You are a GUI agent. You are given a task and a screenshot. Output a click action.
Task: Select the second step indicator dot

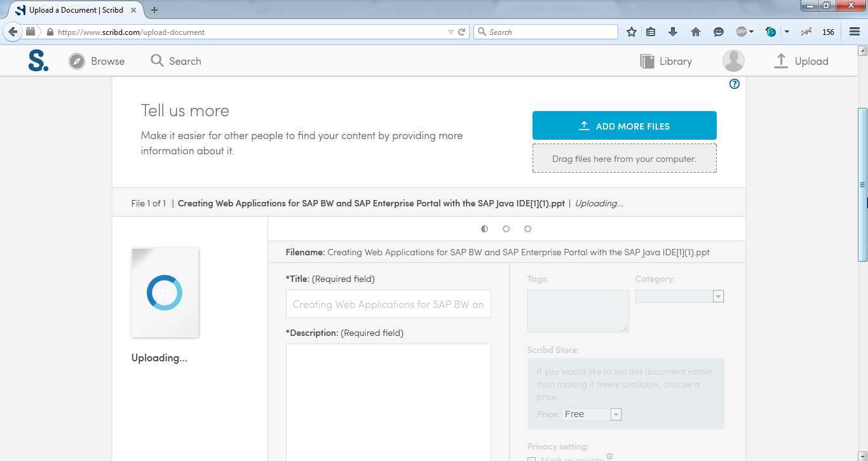(x=506, y=229)
